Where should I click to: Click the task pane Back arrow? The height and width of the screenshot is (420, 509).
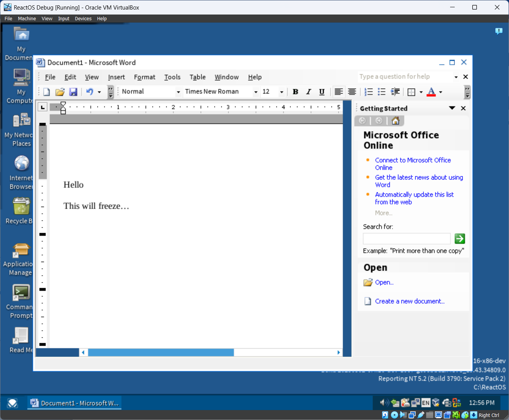(363, 121)
